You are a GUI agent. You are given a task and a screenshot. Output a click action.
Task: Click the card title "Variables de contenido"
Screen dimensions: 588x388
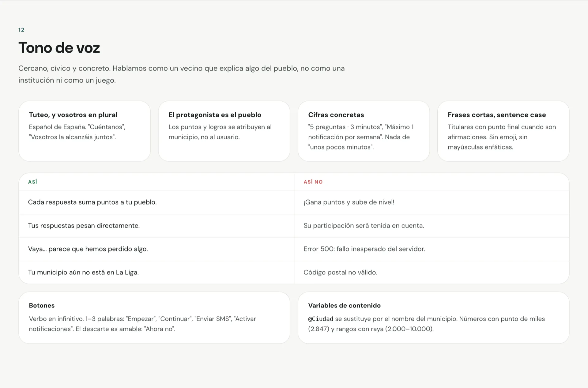344,306
